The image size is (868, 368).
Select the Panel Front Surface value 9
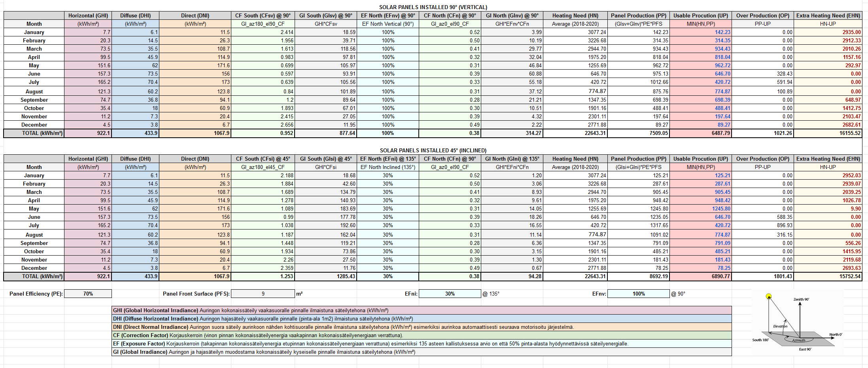pos(263,294)
